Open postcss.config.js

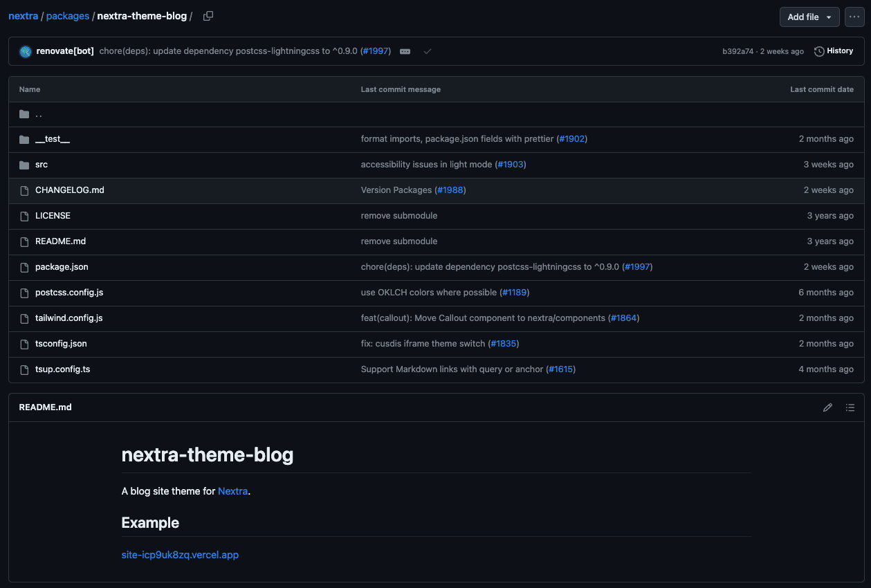pos(69,293)
